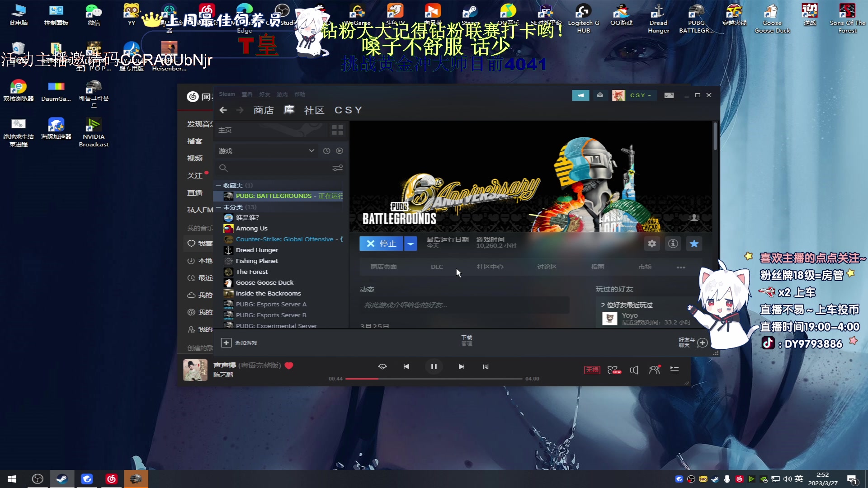
Task: Open the 商店 tab in Steam
Action: coord(263,110)
